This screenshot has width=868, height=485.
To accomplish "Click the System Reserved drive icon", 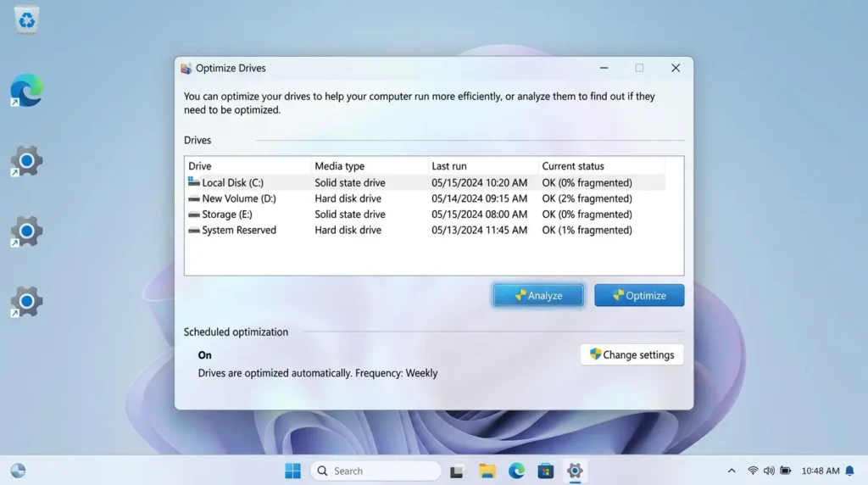I will [x=194, y=230].
